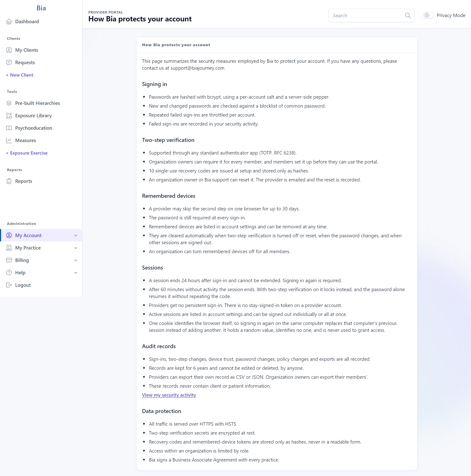The width and height of the screenshot is (471, 476).
Task: Click the Audit records heading
Action: [x=159, y=346]
